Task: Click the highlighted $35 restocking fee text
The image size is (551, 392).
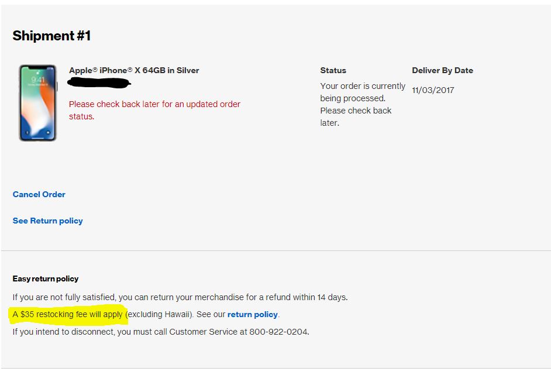Action: pos(68,314)
